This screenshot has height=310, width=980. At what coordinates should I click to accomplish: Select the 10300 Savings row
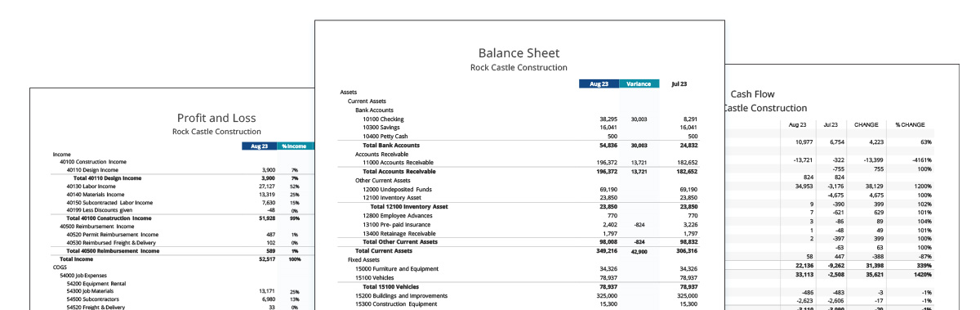pyautogui.click(x=519, y=128)
